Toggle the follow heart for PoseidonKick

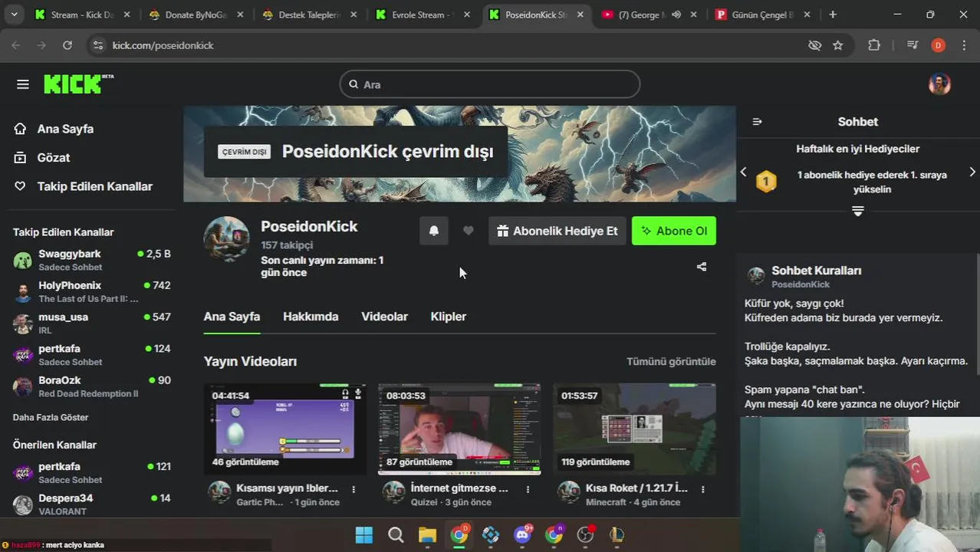(468, 231)
